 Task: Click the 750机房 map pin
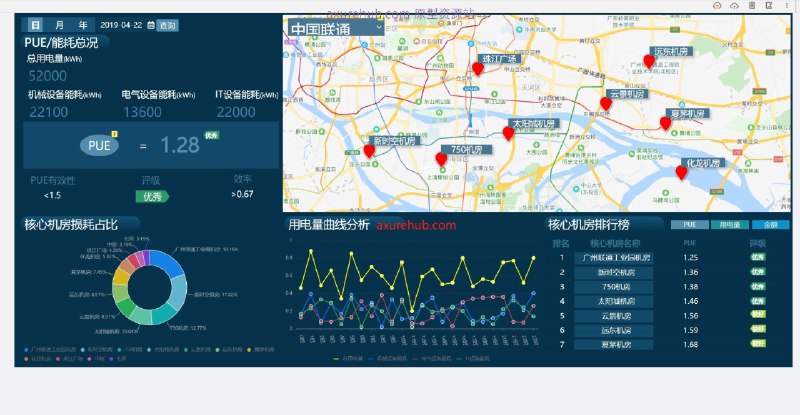coord(441,160)
